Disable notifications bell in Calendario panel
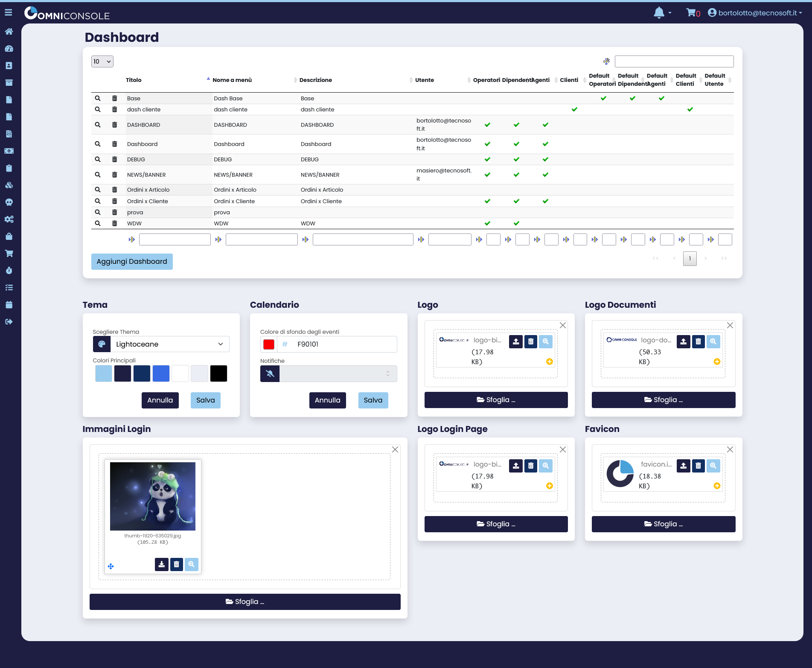The image size is (812, 668). point(270,373)
